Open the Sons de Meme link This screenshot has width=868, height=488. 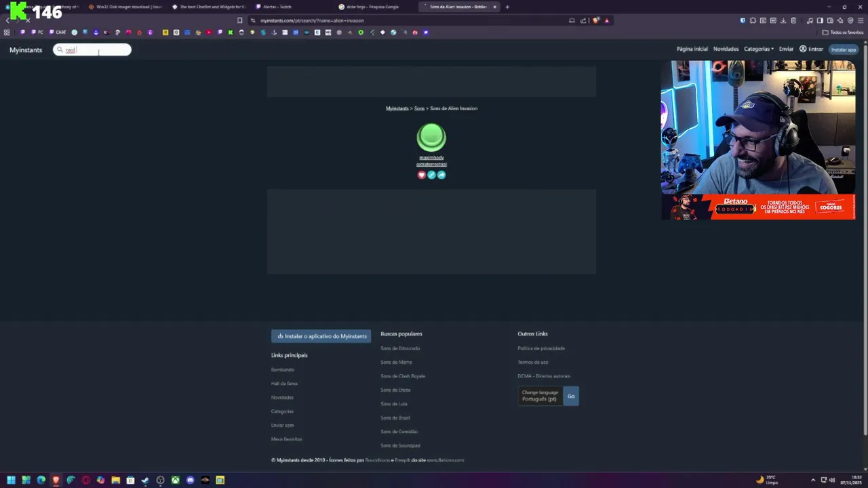pos(396,362)
